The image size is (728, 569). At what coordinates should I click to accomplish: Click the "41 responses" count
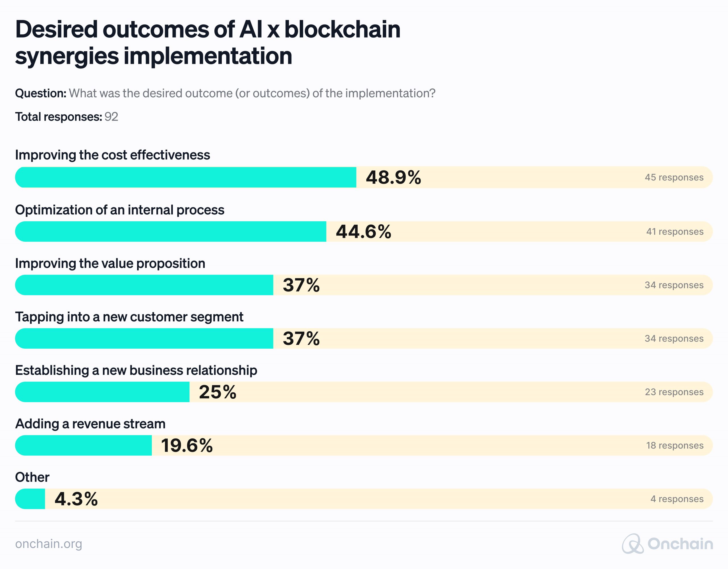pos(675,232)
